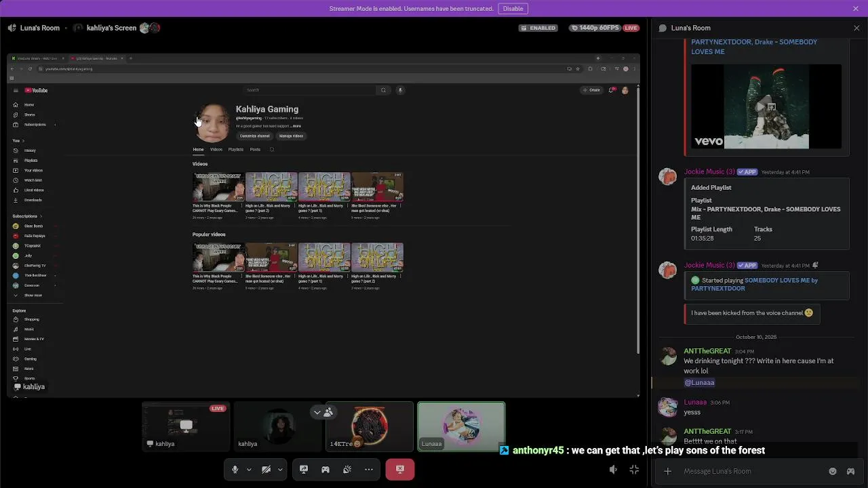Click the share your screen icon
The image size is (868, 488).
pyautogui.click(x=304, y=469)
